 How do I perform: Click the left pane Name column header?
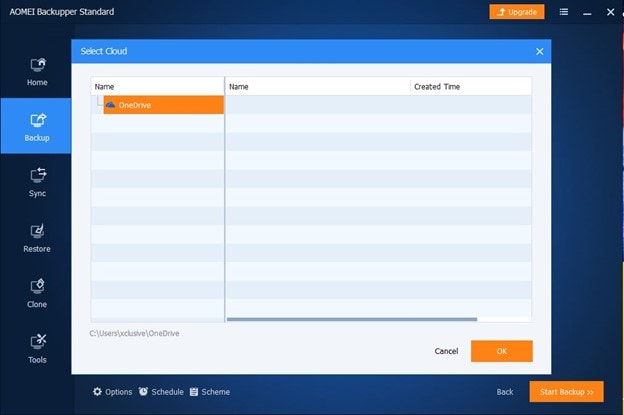tap(157, 86)
